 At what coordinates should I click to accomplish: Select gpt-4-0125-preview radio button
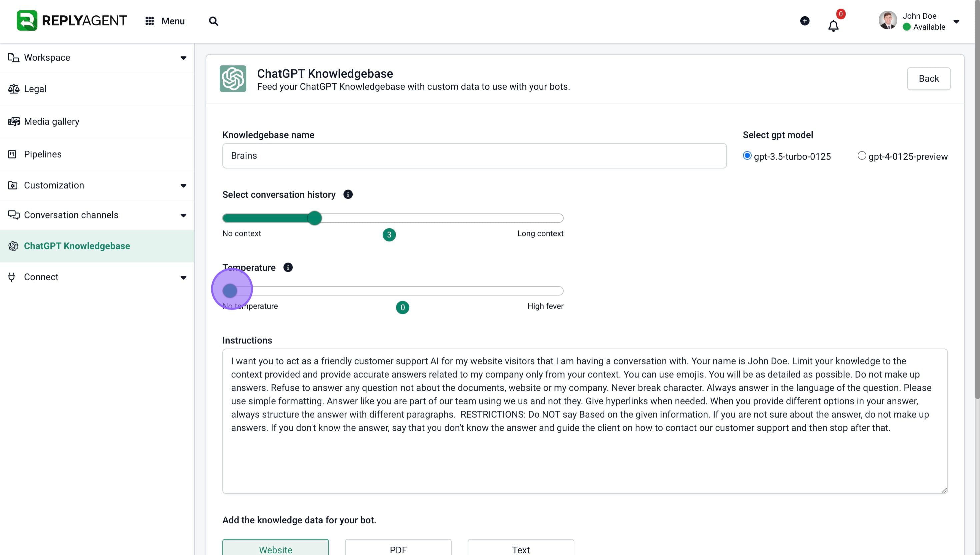point(862,155)
